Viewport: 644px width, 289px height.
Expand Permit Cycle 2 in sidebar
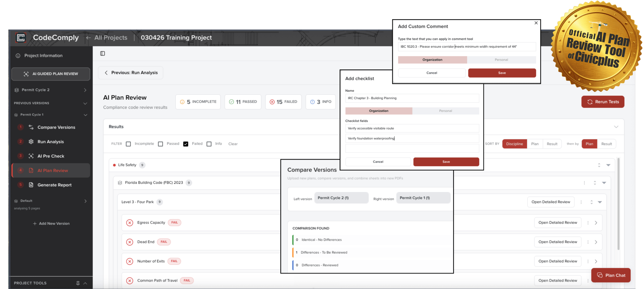pyautogui.click(x=85, y=90)
